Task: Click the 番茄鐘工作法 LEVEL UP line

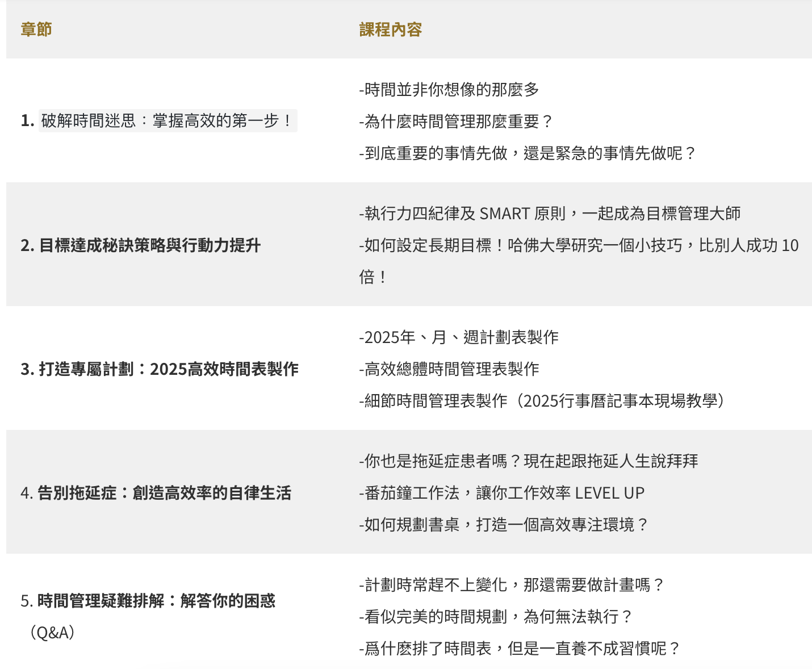Action: pos(502,493)
